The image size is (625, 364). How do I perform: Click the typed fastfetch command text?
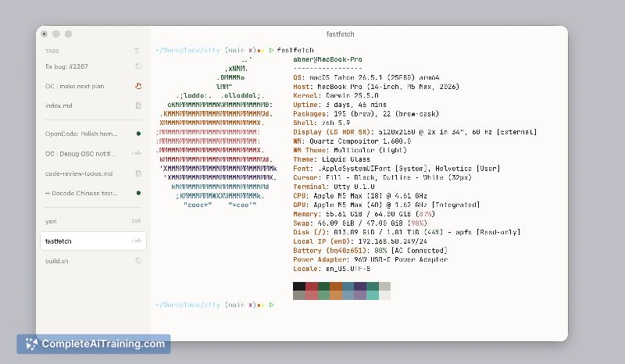point(295,50)
